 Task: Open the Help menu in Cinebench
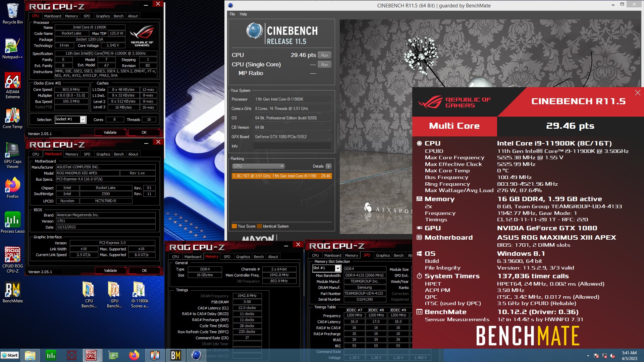[x=243, y=14]
